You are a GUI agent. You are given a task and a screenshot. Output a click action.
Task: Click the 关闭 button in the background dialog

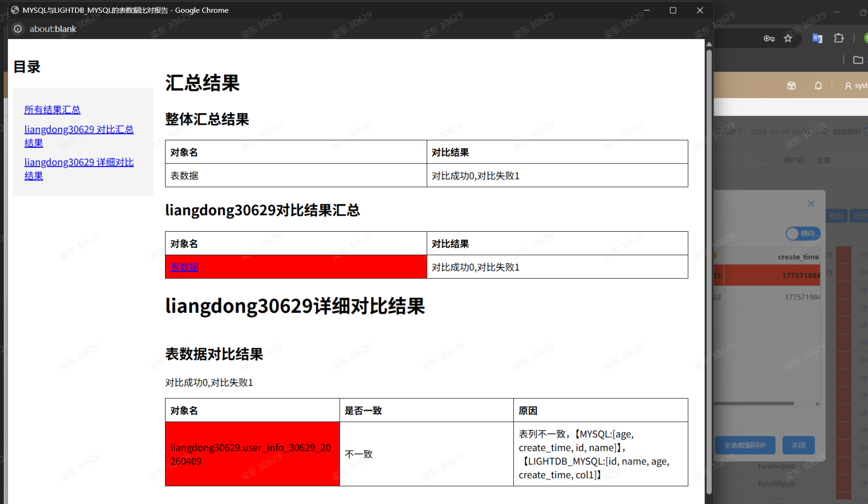[799, 445]
